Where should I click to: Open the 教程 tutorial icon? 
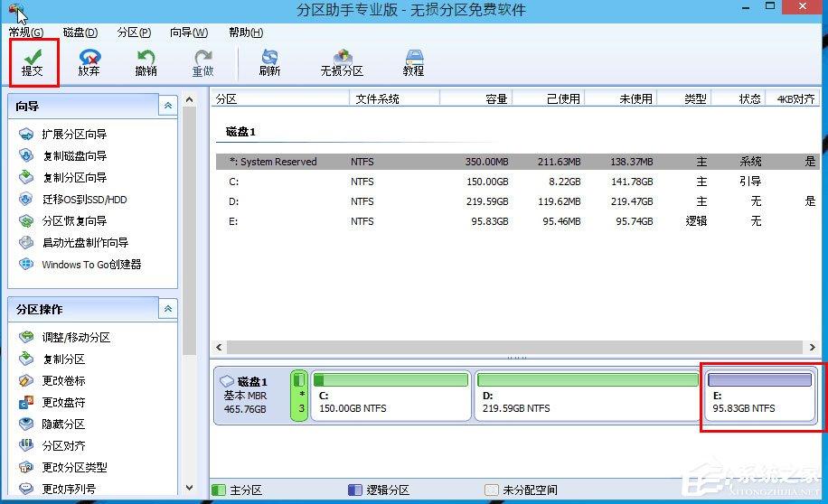click(413, 56)
